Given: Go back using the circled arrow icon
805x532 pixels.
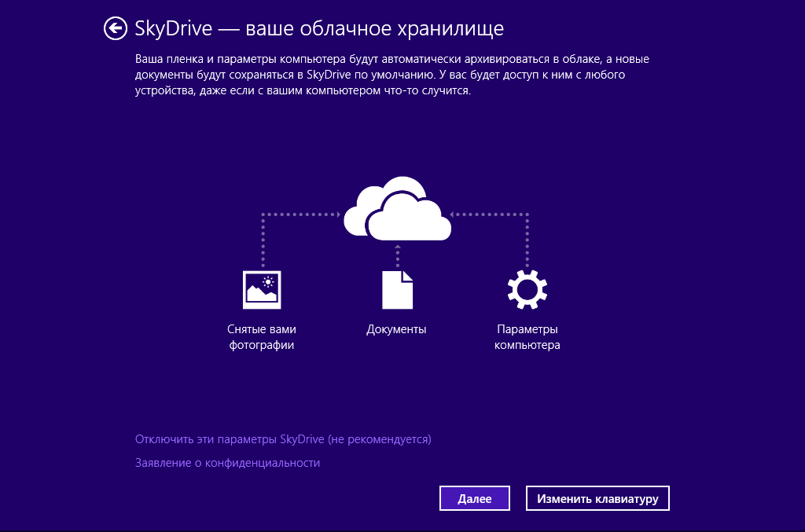Looking at the screenshot, I should (x=116, y=28).
